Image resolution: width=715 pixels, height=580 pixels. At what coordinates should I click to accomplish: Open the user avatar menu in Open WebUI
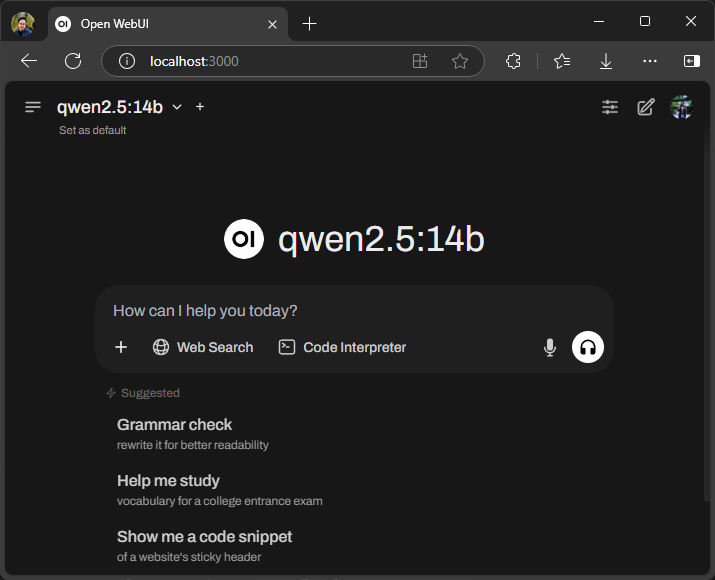(681, 107)
